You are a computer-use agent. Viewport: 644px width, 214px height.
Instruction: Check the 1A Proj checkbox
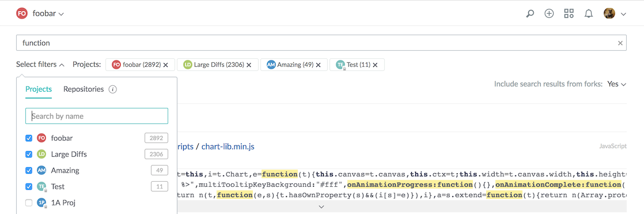coord(29,202)
